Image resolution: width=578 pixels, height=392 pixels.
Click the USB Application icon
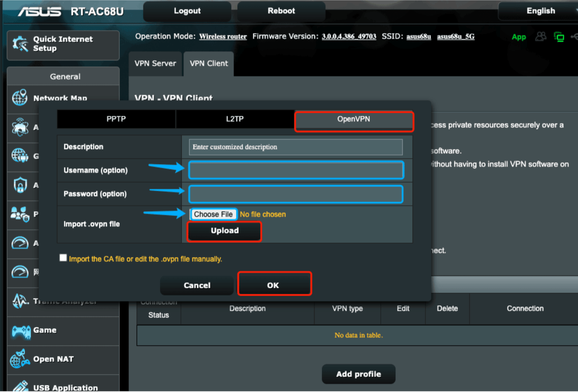point(20,387)
